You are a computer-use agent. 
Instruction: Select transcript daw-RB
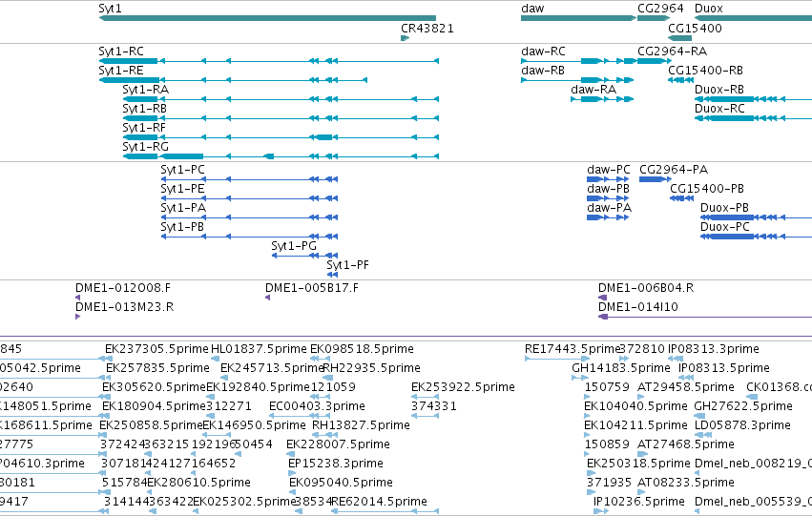click(x=577, y=80)
